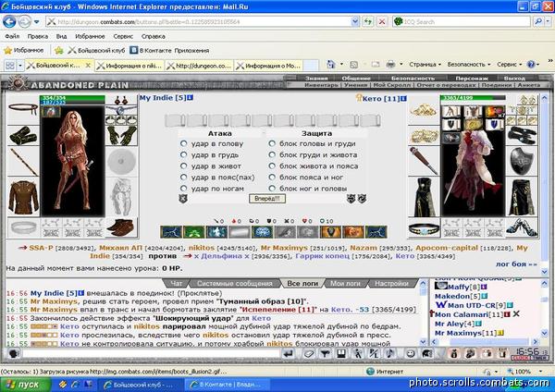
Task: Click My Indie's brown boots slot
Action: tap(121, 227)
